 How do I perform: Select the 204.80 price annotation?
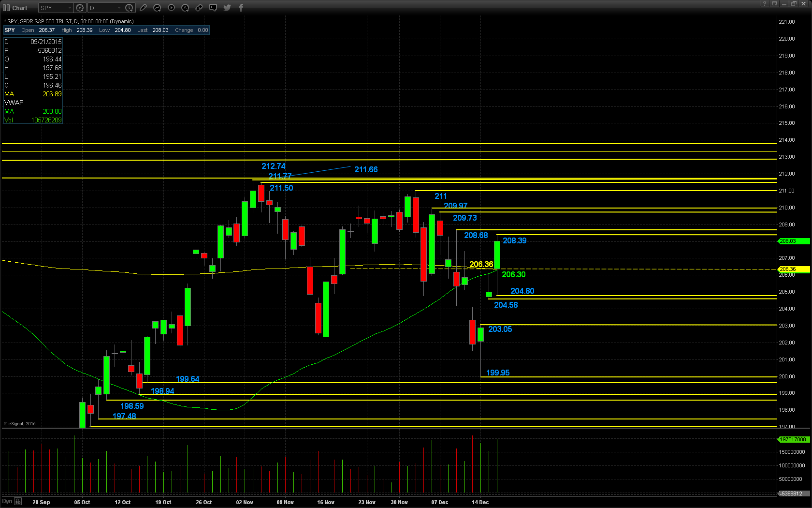(x=522, y=291)
